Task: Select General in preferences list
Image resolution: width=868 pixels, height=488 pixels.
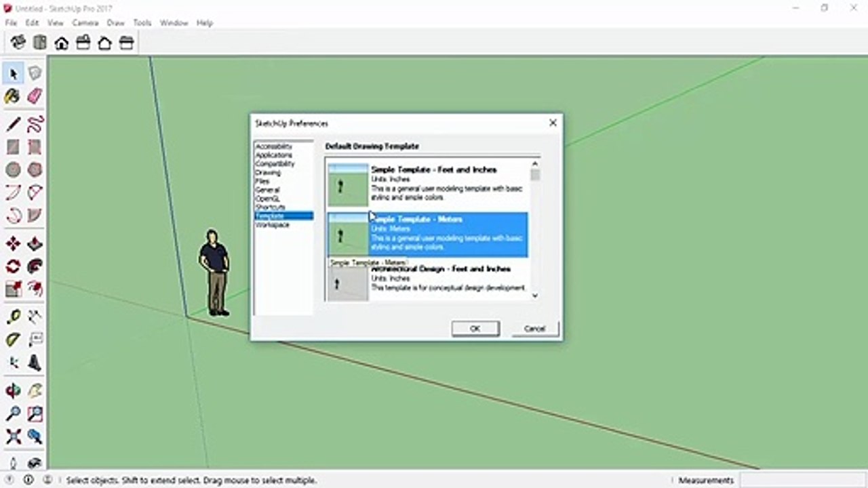Action: pos(267,190)
